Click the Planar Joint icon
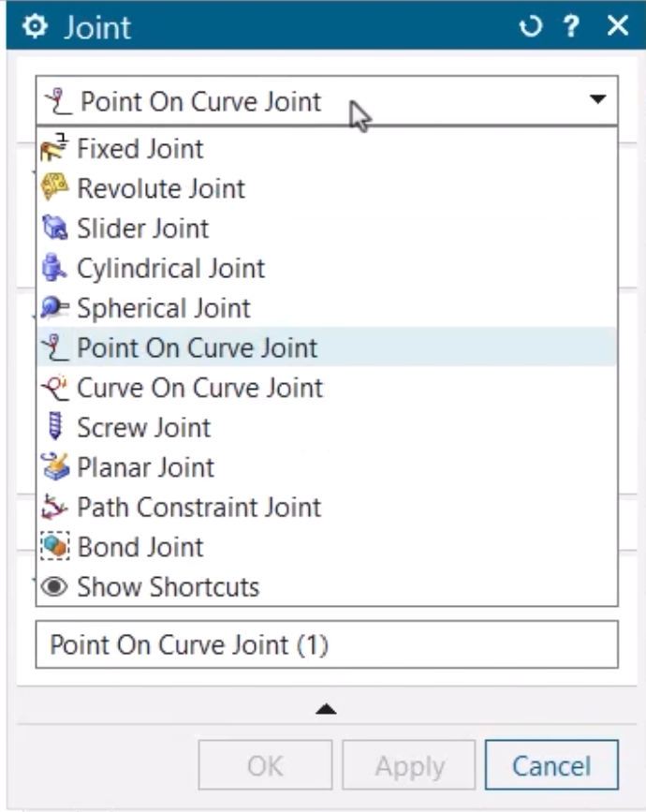 click(x=56, y=467)
